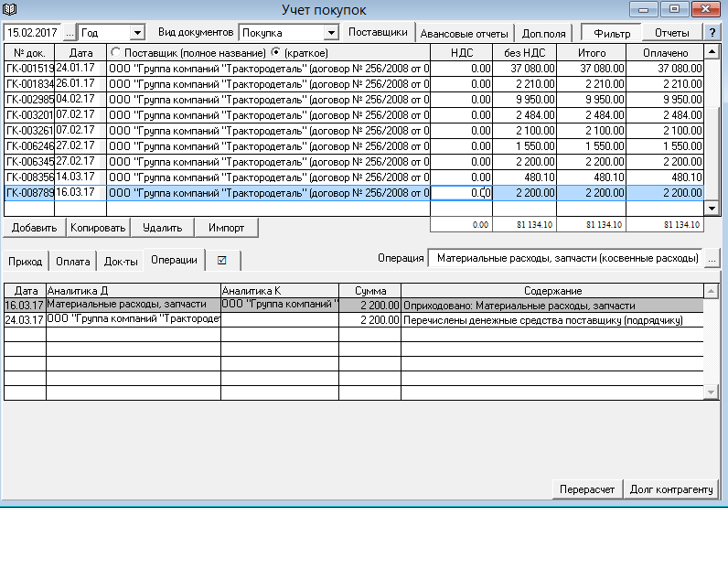
Task: Select the краткое name radio button
Action: coord(276,52)
